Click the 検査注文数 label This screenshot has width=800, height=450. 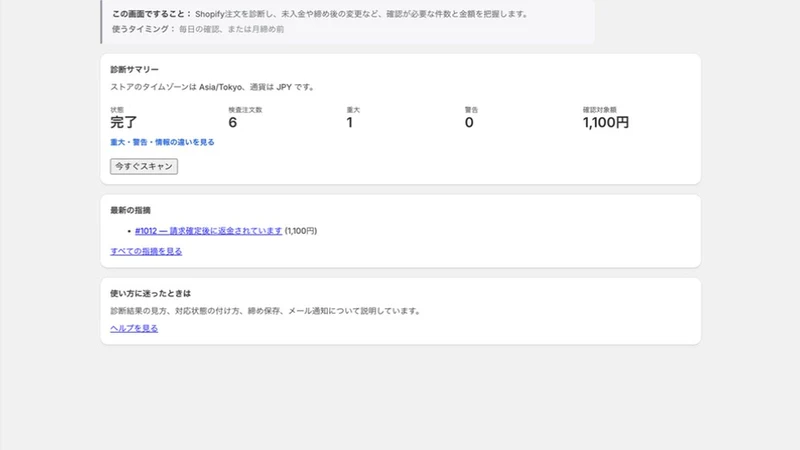(x=245, y=110)
